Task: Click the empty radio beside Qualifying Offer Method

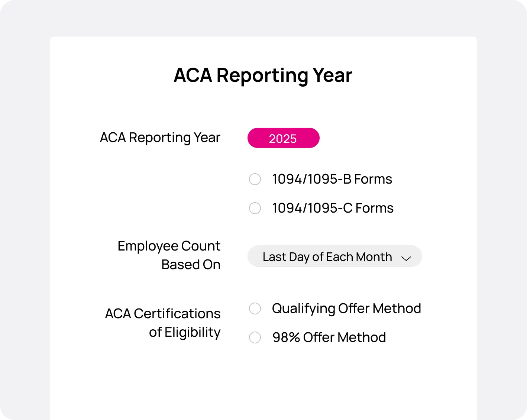Action: coord(255,308)
